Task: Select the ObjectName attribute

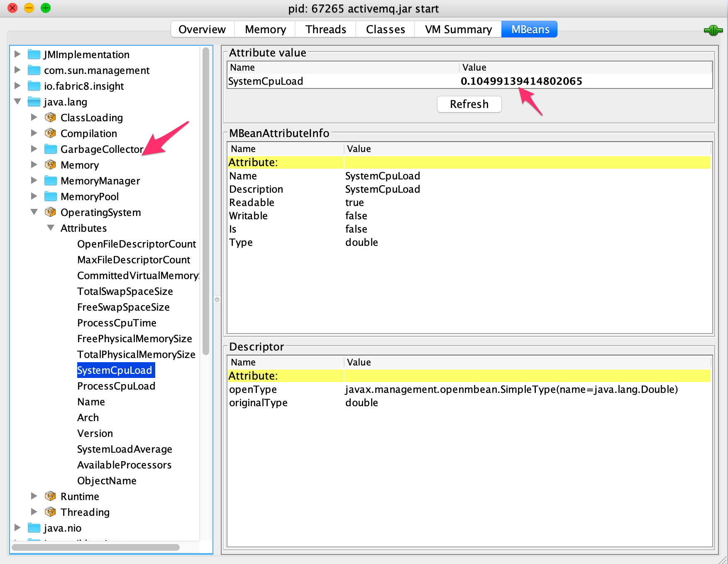Action: pos(107,481)
